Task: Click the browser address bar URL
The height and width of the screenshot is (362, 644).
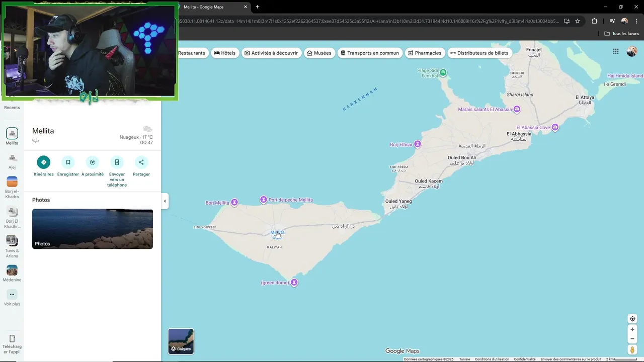Action: (367, 21)
